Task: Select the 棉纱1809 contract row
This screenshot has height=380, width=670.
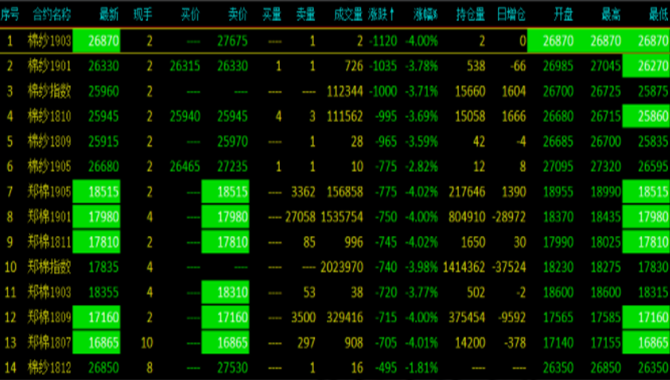Action: (x=335, y=141)
